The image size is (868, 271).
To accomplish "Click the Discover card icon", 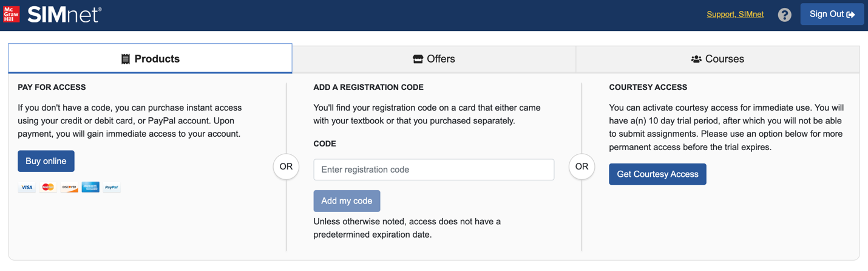I will (x=69, y=187).
